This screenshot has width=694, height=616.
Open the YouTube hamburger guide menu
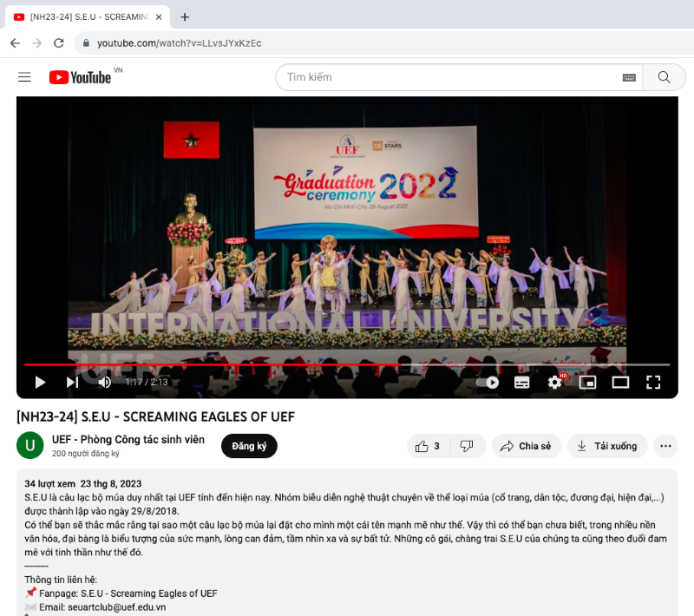tap(24, 77)
